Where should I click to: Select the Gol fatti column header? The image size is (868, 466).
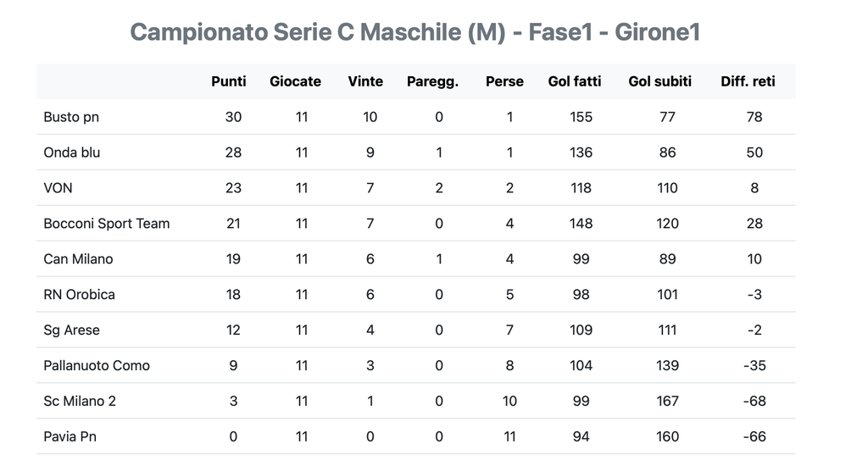click(x=575, y=81)
